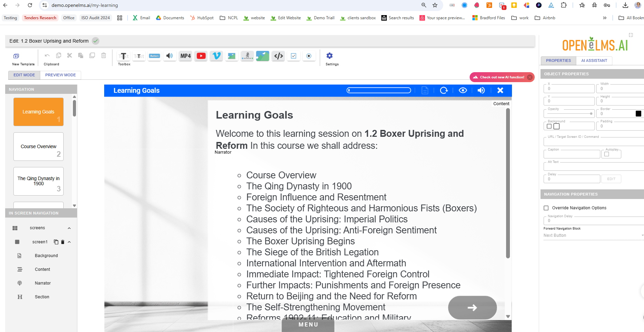644x332 pixels.
Task: Select the scissors cut icon
Action: click(69, 55)
